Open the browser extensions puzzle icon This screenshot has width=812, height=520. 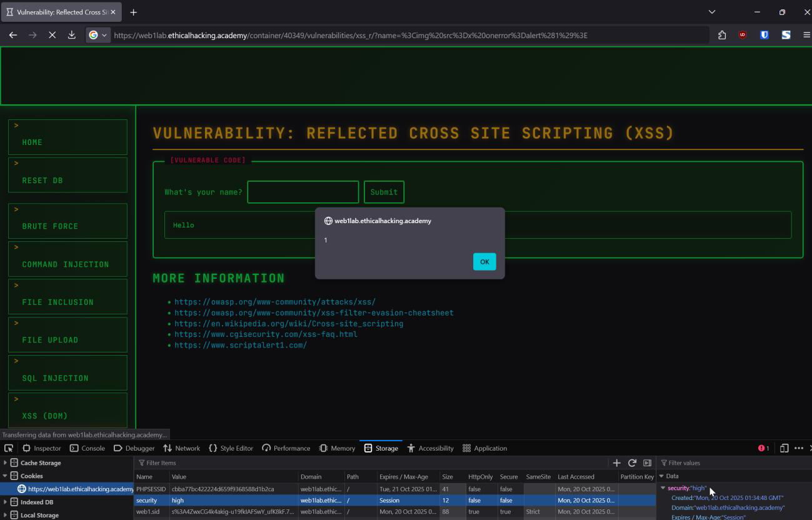[722, 35]
